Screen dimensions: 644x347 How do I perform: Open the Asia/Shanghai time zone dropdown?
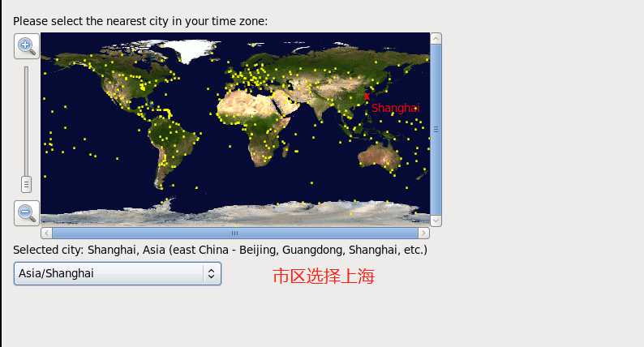[118, 273]
